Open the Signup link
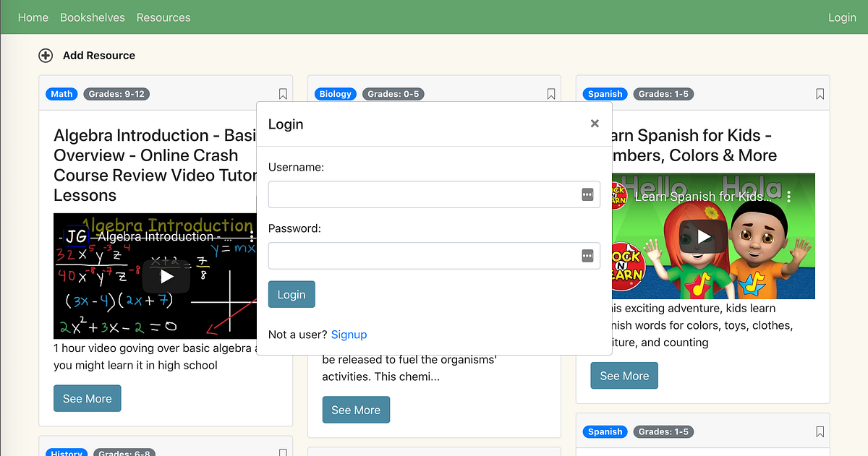This screenshot has width=868, height=456. pyautogui.click(x=349, y=335)
